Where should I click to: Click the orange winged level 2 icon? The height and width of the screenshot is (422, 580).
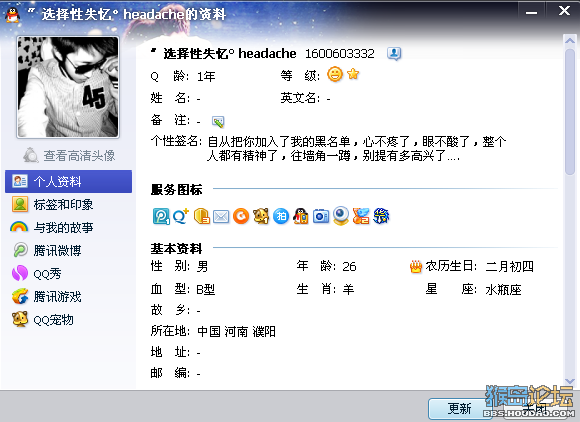361,216
